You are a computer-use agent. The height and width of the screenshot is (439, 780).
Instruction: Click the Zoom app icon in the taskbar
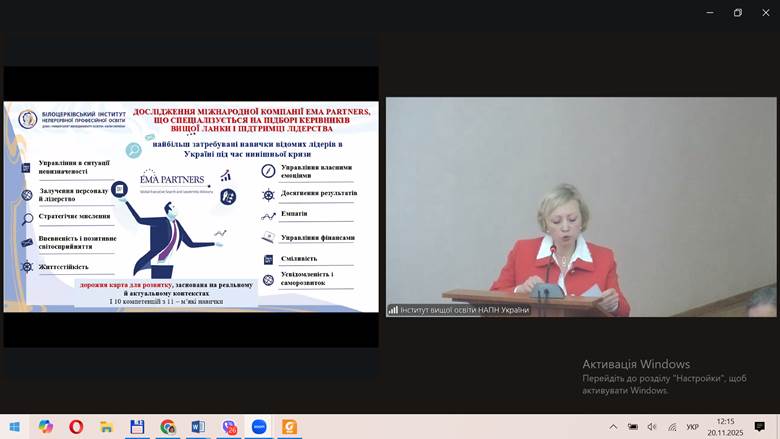pos(259,427)
